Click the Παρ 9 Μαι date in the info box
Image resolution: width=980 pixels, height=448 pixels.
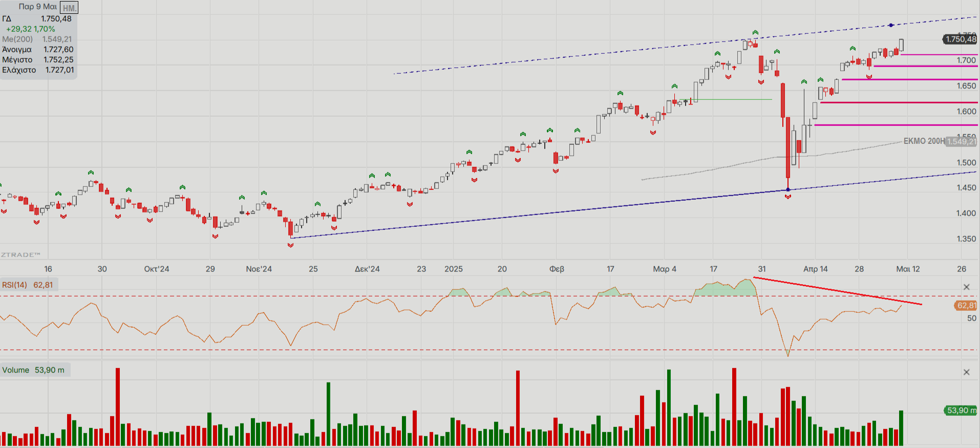(38, 7)
